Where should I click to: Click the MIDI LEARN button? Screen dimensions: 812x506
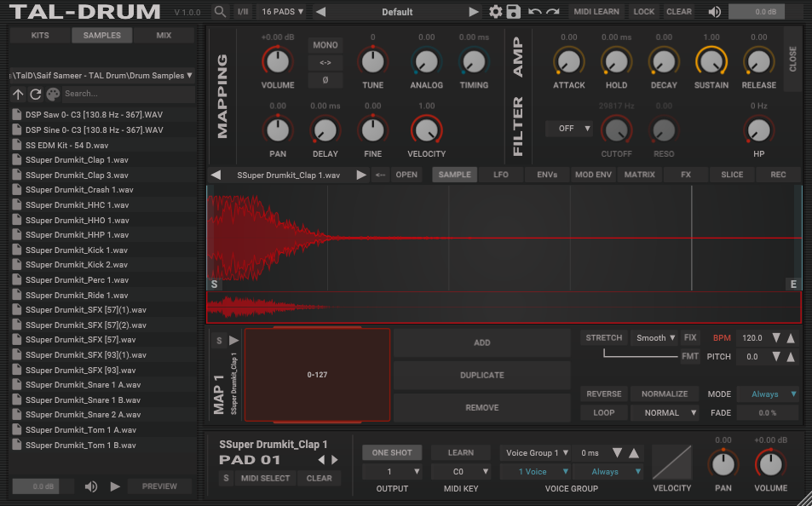click(x=596, y=11)
